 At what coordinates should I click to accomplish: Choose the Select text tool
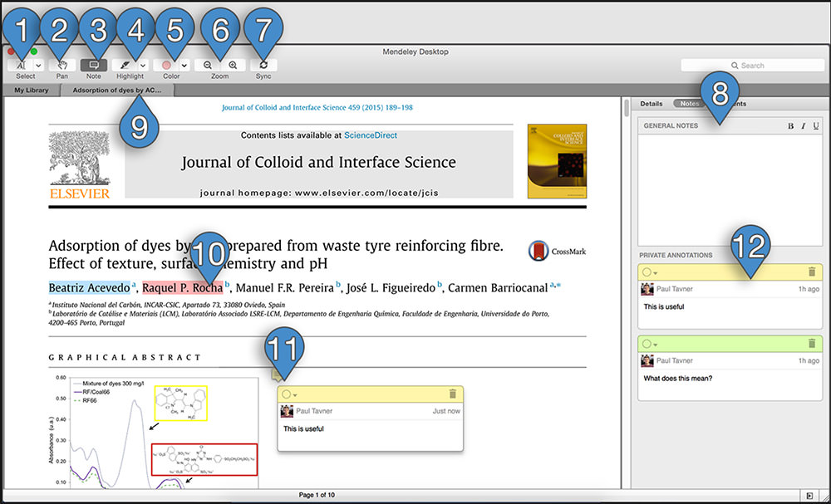22,65
